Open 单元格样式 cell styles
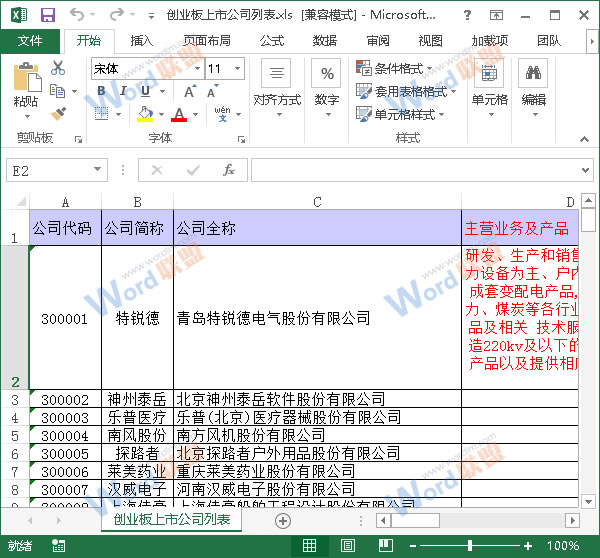600x558 pixels. (x=400, y=114)
